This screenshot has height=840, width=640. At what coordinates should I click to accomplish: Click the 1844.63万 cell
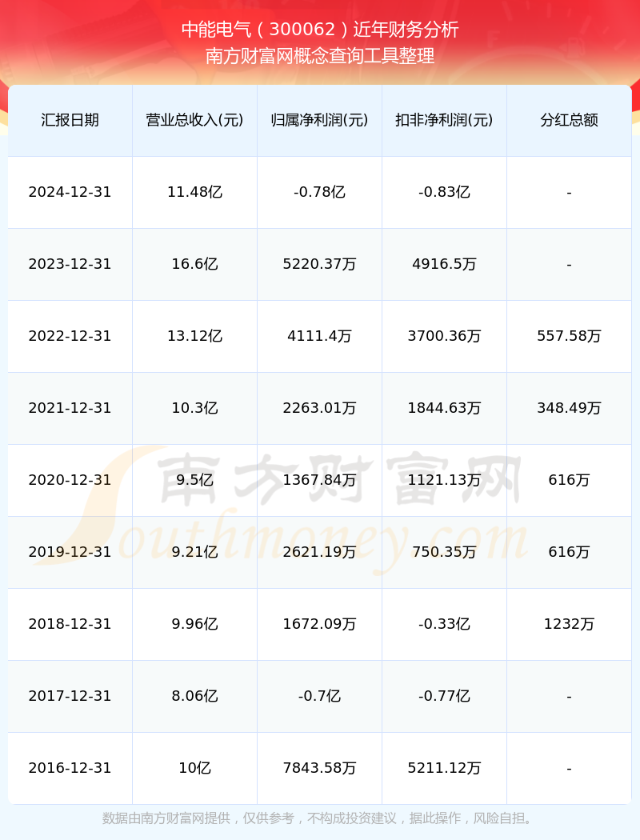pyautogui.click(x=445, y=408)
